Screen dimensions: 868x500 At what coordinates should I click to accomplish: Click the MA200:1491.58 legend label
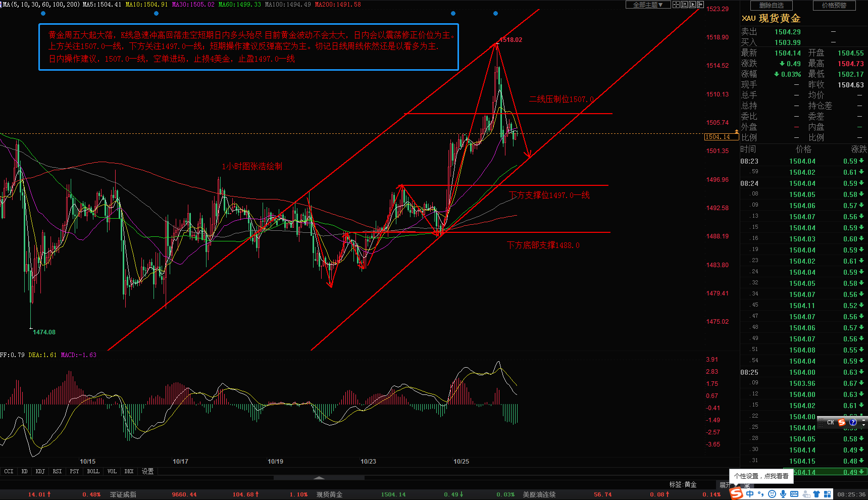coord(338,5)
